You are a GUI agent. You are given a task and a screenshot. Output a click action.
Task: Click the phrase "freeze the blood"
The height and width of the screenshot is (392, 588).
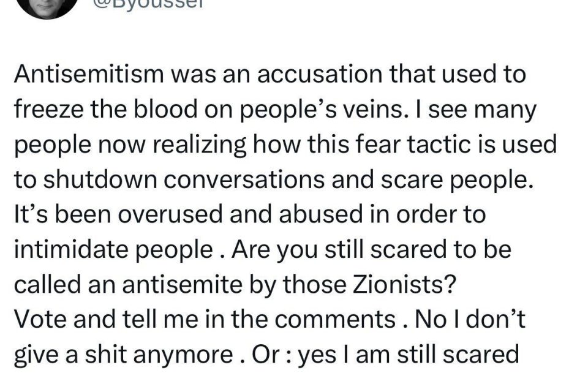(x=106, y=109)
